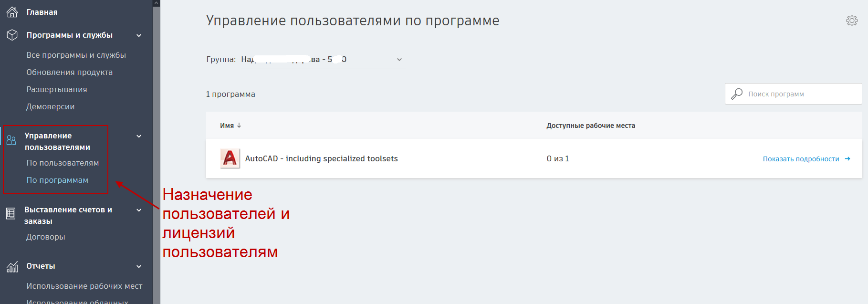Sort by name using the Имя arrow
This screenshot has width=868, height=304.
(x=239, y=126)
